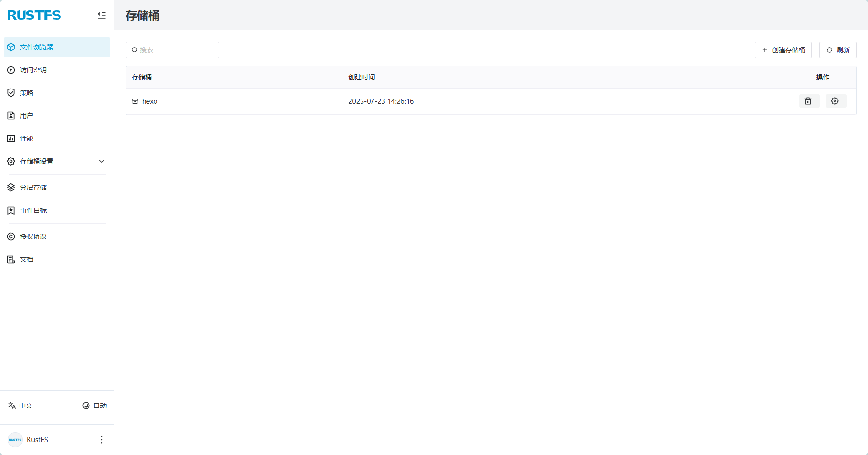Toggle the 自动 theme mode switch

point(95,406)
